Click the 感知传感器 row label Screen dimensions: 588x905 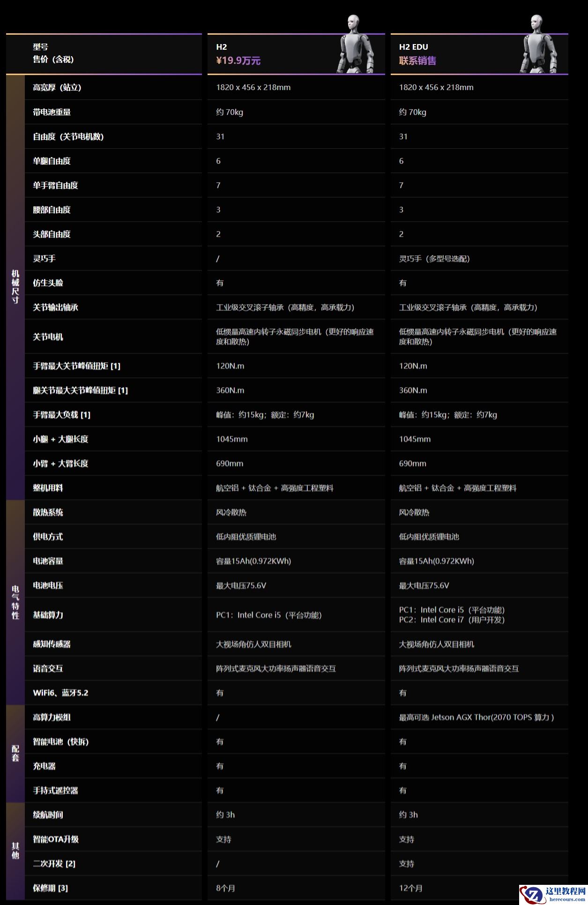52,644
